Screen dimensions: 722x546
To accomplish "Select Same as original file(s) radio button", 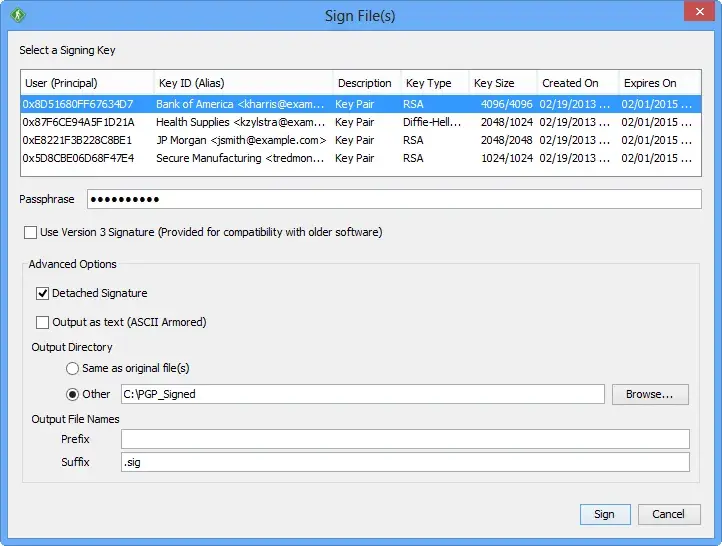I will pos(72,368).
